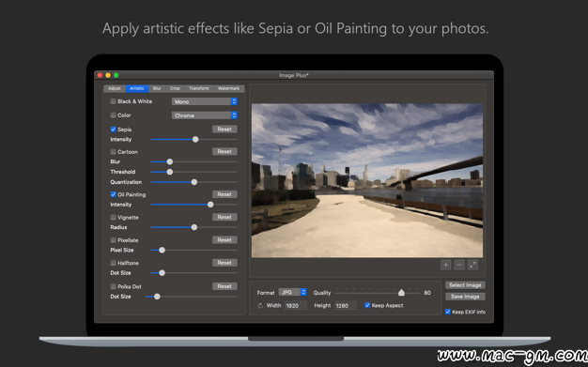Screen dimensions: 588x367
Task: Click the Halftone Dot Size slider handle
Action: click(x=162, y=273)
